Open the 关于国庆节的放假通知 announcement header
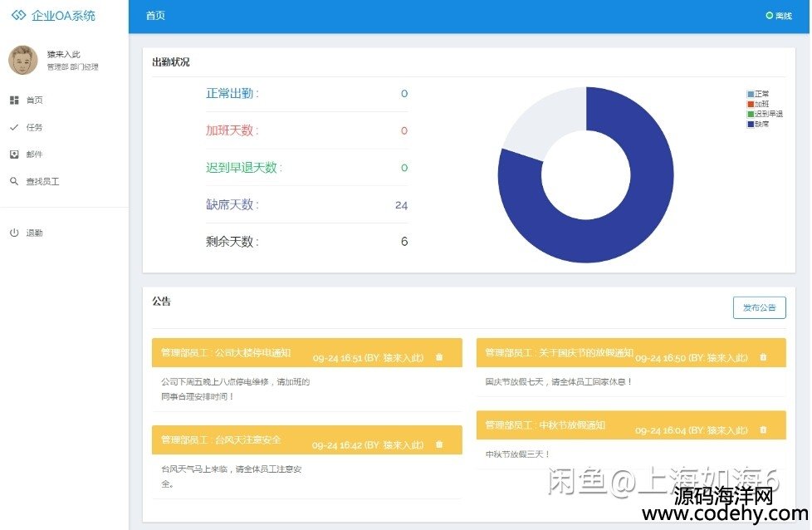 pos(631,353)
